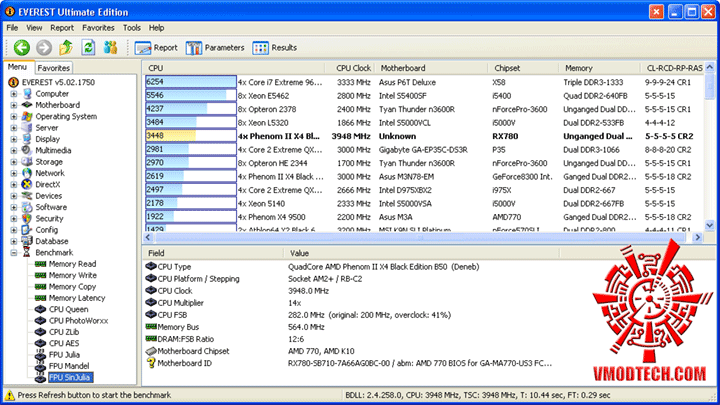Screen dimensions: 720x405
Task: Click the highlighted 3448 score bar
Action: point(191,136)
